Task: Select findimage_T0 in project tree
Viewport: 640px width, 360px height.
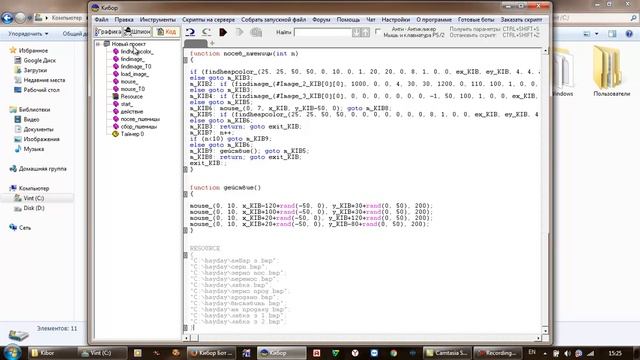Action: pos(136,66)
